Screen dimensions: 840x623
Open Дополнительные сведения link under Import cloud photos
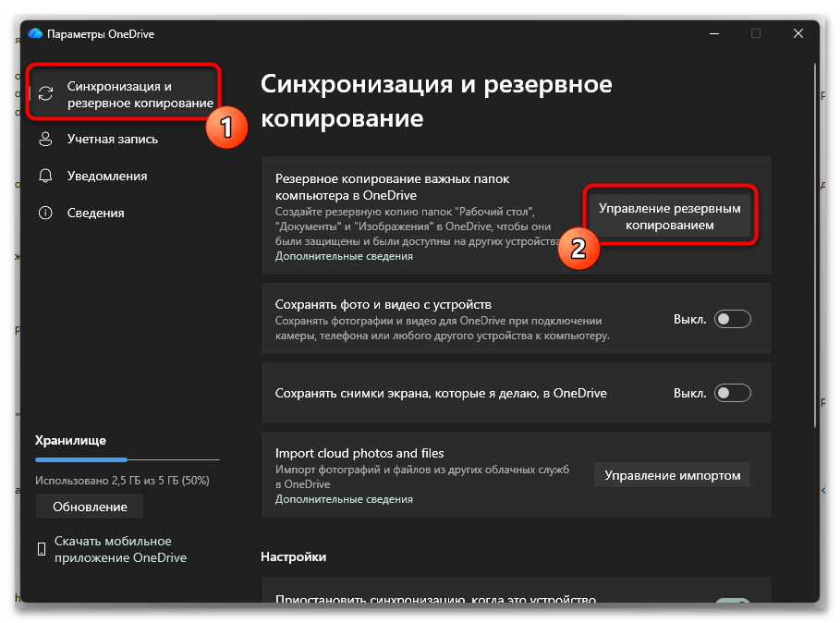344,499
